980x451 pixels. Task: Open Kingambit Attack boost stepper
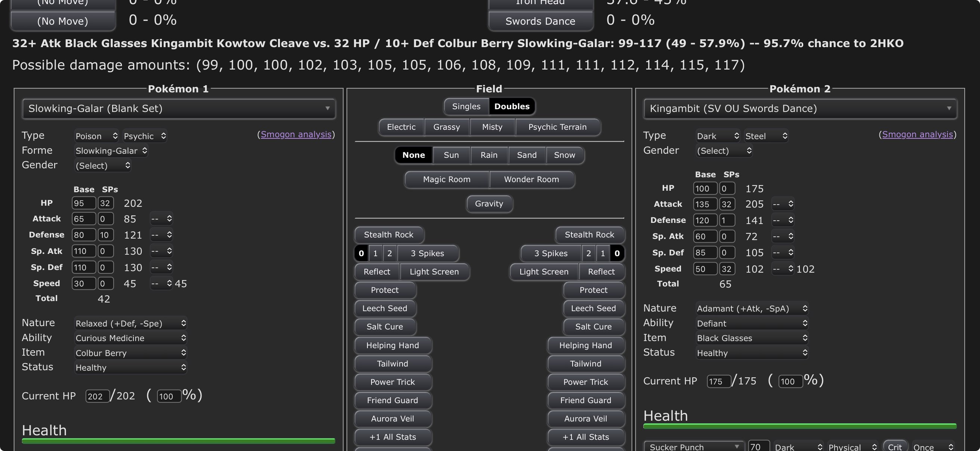[783, 205]
